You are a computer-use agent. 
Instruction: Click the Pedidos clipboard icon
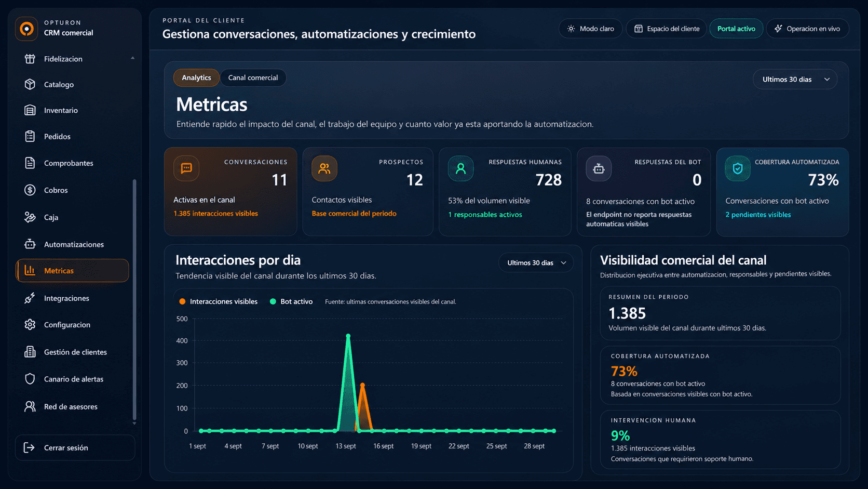30,136
